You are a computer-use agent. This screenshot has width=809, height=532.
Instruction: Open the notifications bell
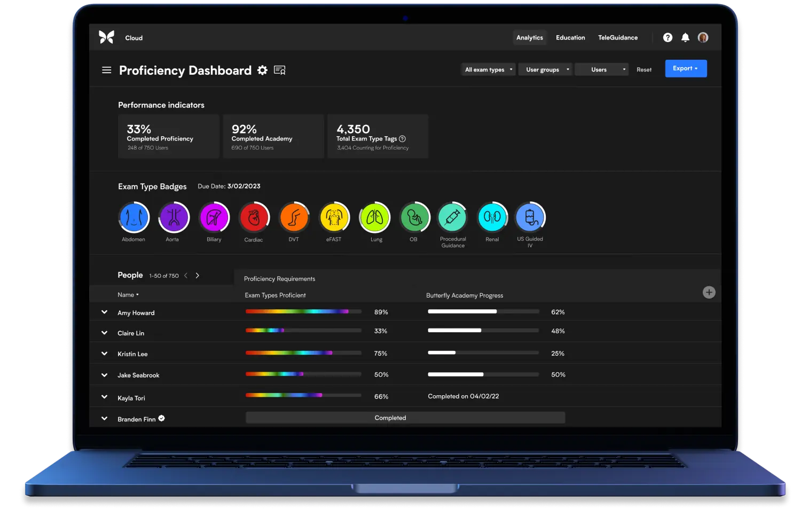685,37
